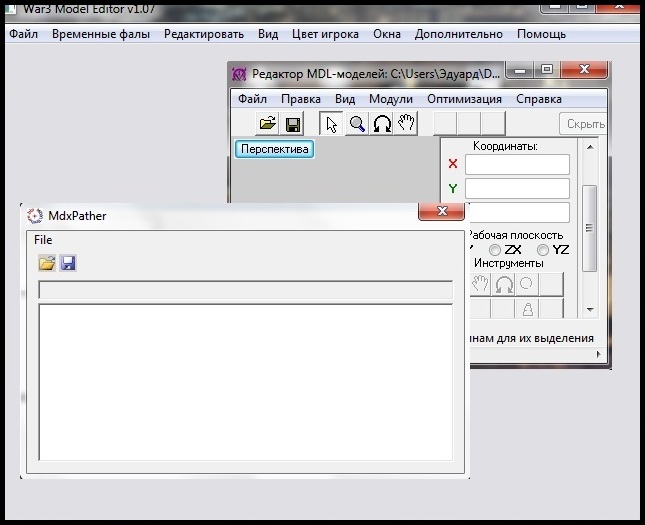Click the Y coordinate input field
This screenshot has width=645, height=525.
(x=517, y=188)
